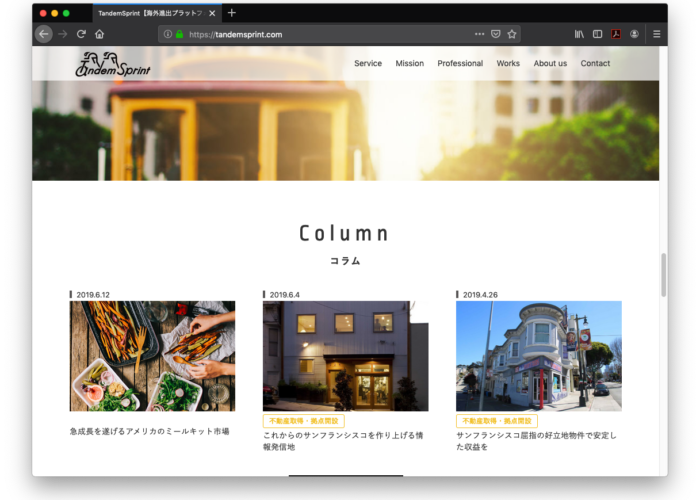The height and width of the screenshot is (500, 700).
Task: Open the Service navigation menu item
Action: pos(368,63)
